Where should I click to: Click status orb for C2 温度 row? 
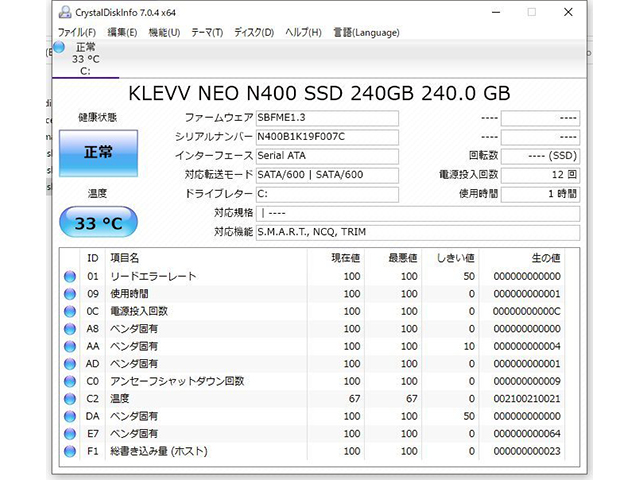coord(70,399)
